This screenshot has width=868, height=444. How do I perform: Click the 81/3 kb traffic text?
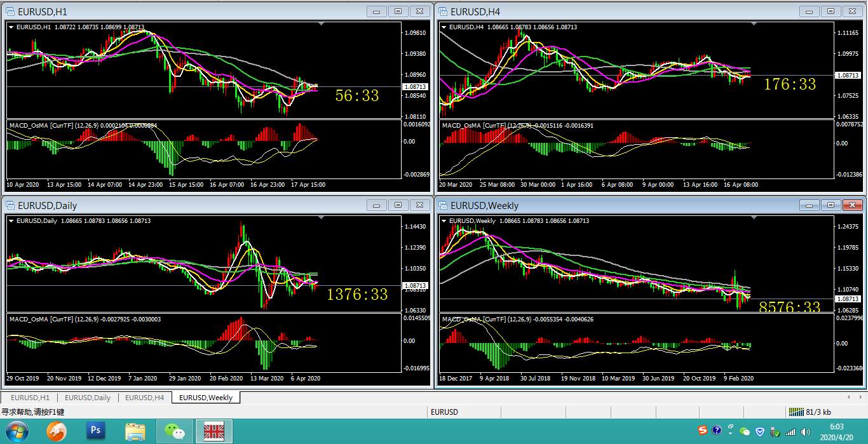[x=818, y=412]
